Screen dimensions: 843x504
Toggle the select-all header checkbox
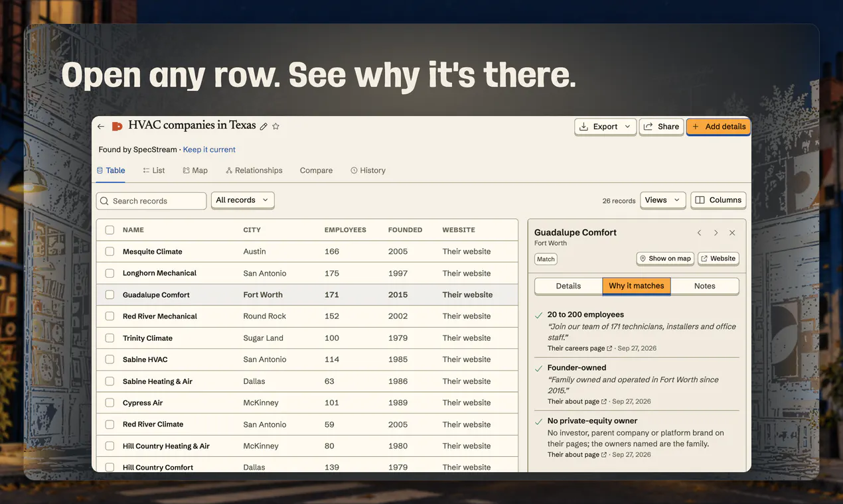(x=110, y=230)
